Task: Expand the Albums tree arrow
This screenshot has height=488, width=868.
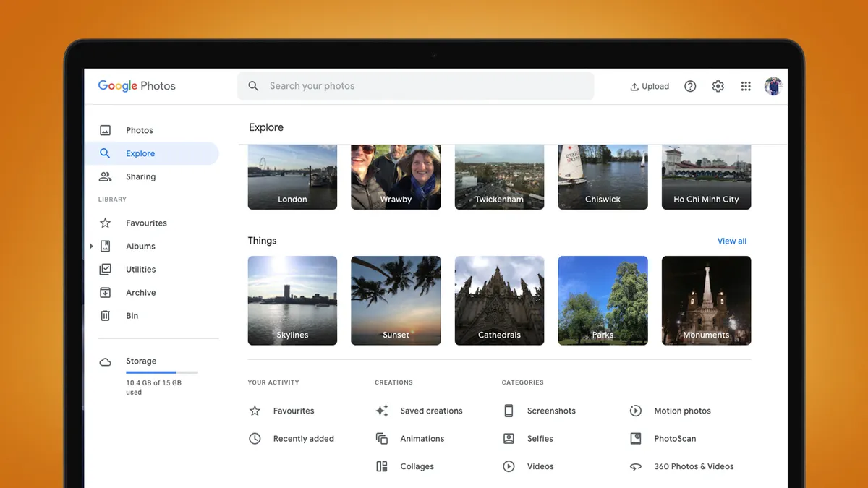Action: click(91, 247)
